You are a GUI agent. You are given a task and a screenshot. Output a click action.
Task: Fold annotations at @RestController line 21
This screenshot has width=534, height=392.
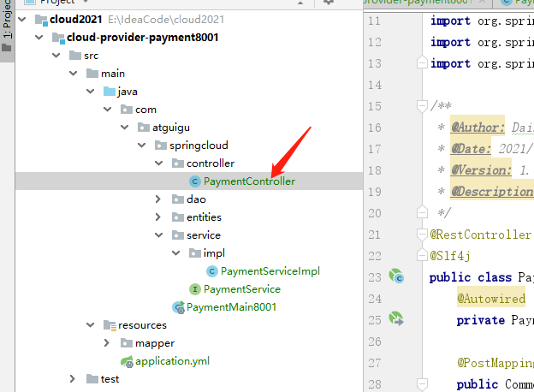422,235
